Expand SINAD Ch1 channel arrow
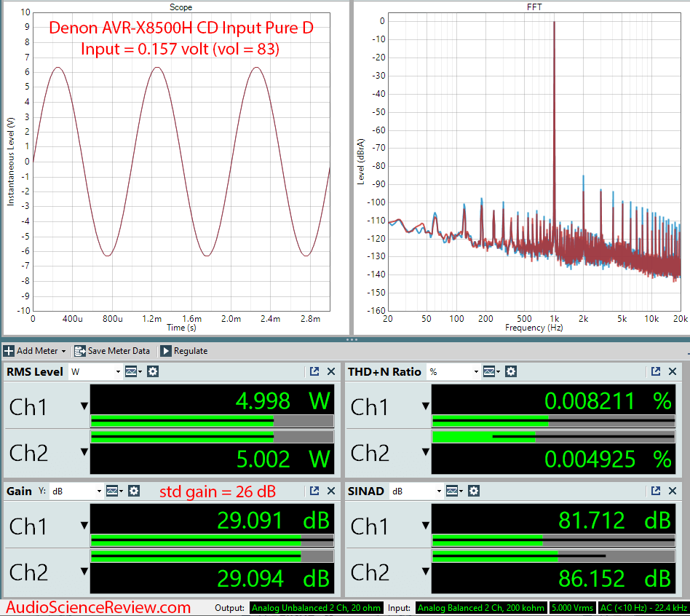690x616 pixels. [426, 525]
